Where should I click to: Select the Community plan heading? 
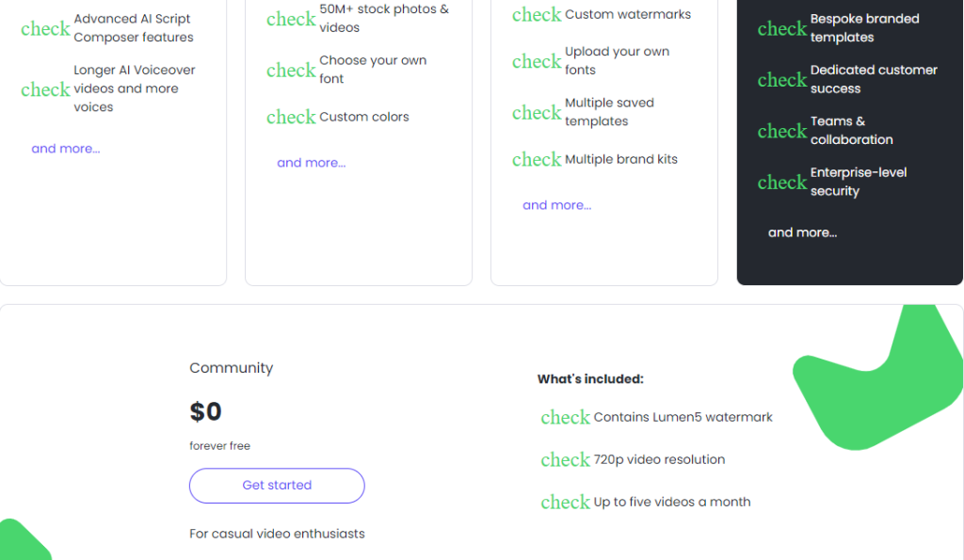click(231, 367)
